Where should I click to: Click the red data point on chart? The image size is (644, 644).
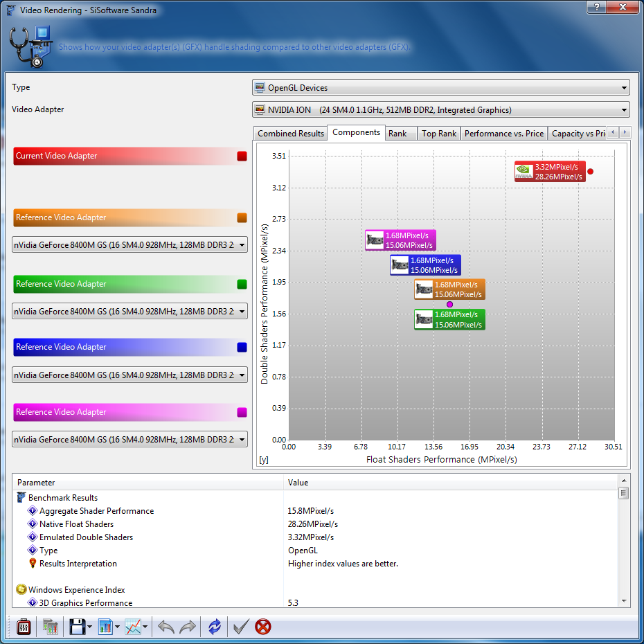[x=590, y=172]
